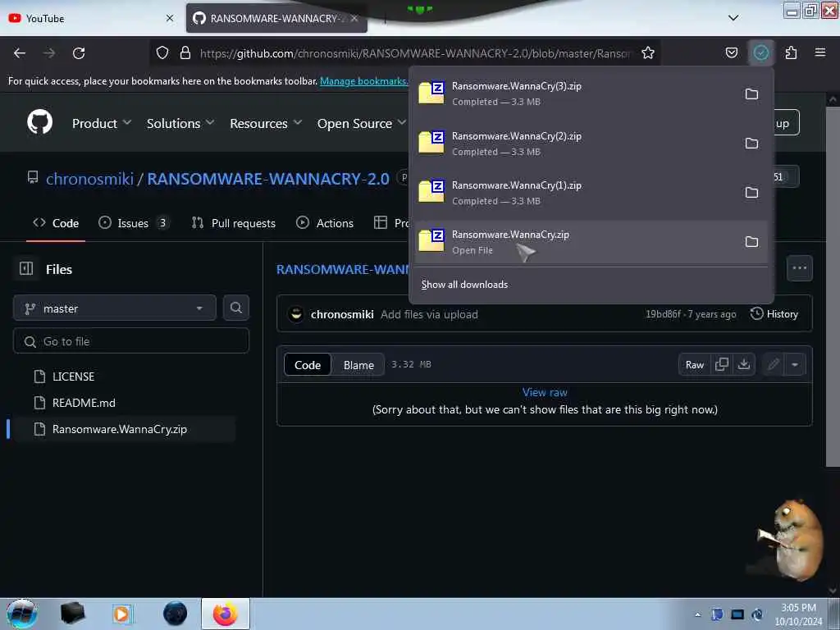Show folder for Ransomware.WannaCry.zip download

(751, 242)
